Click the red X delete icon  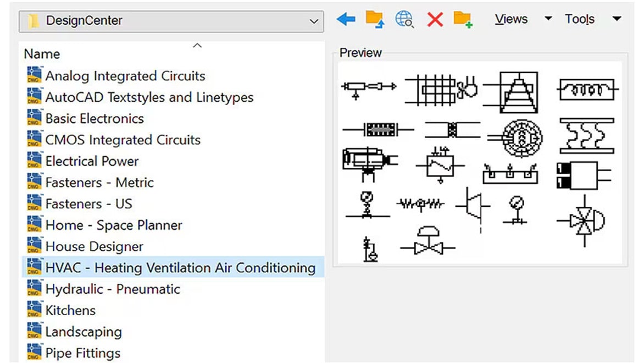pos(435,19)
